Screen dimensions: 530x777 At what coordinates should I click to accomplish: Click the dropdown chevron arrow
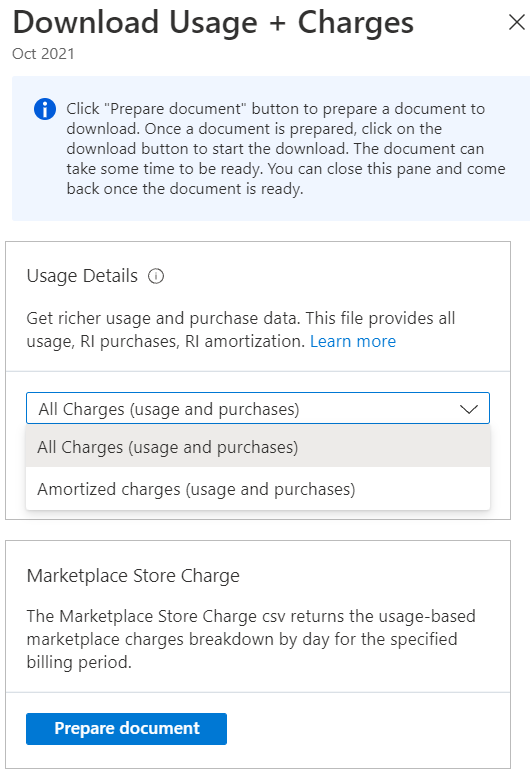469,409
